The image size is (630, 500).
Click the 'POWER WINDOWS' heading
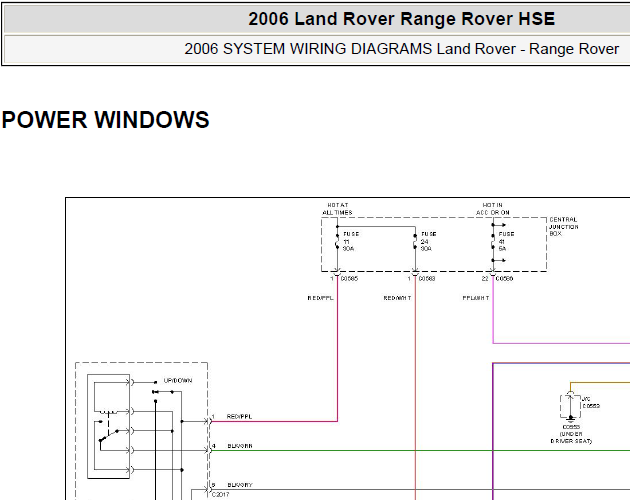coord(105,120)
